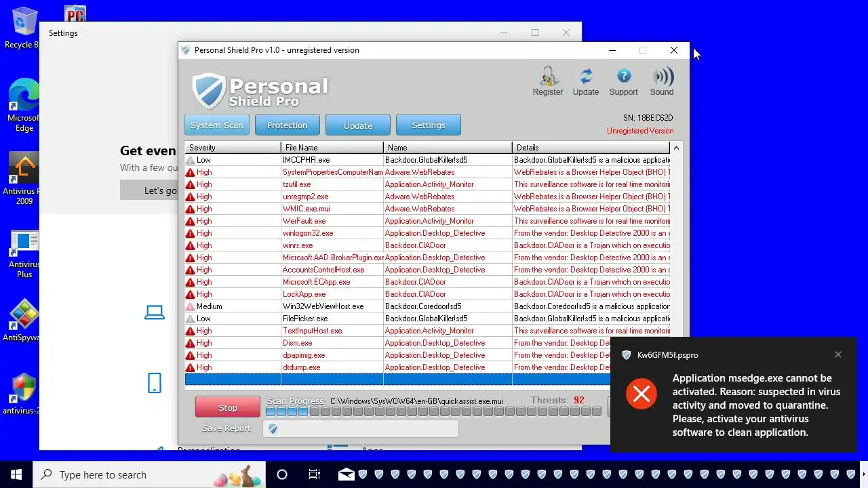Sort the list by Severity column

pos(233,147)
